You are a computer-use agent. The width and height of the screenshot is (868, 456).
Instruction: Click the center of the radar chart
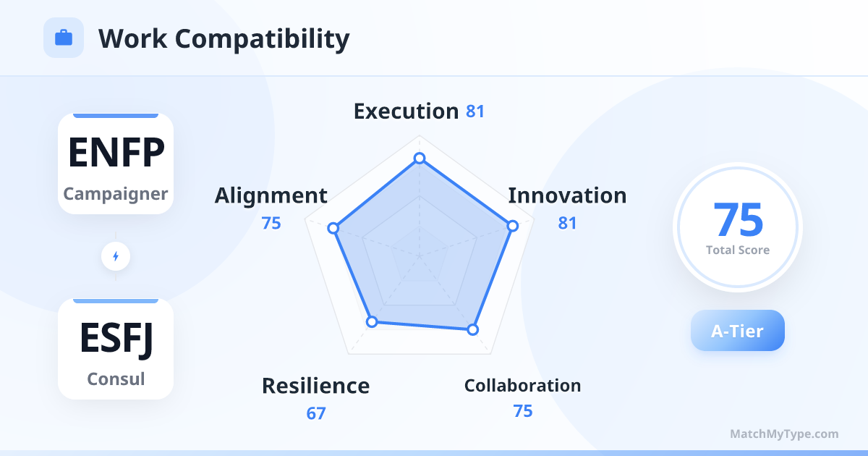pyautogui.click(x=419, y=256)
